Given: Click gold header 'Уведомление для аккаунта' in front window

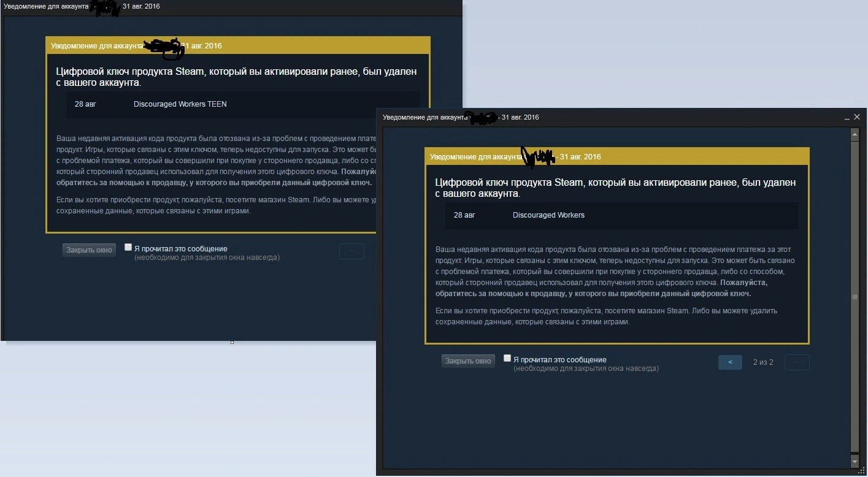Looking at the screenshot, I should pos(475,157).
